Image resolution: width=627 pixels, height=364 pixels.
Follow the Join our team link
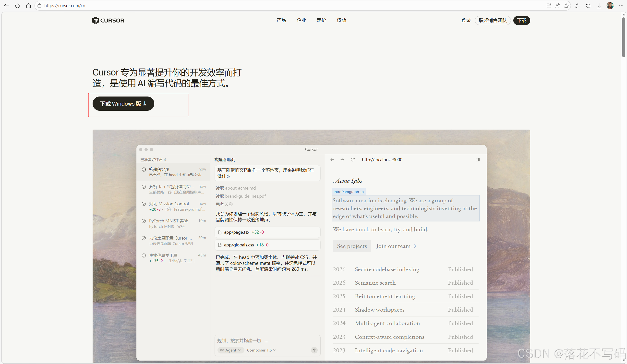(x=396, y=246)
